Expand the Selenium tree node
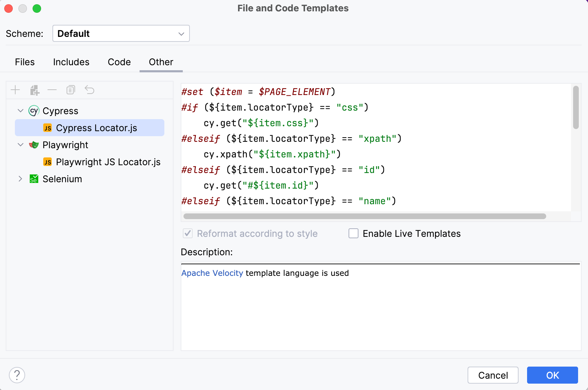Viewport: 588px width, 390px height. click(20, 179)
